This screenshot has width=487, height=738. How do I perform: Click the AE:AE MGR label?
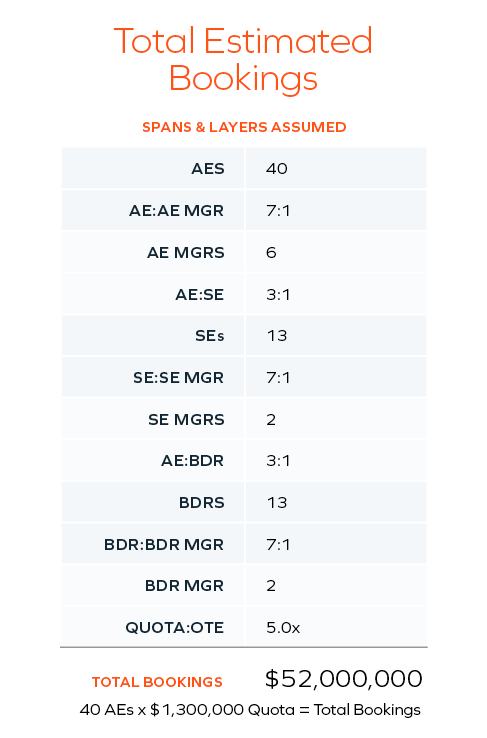[x=176, y=210]
